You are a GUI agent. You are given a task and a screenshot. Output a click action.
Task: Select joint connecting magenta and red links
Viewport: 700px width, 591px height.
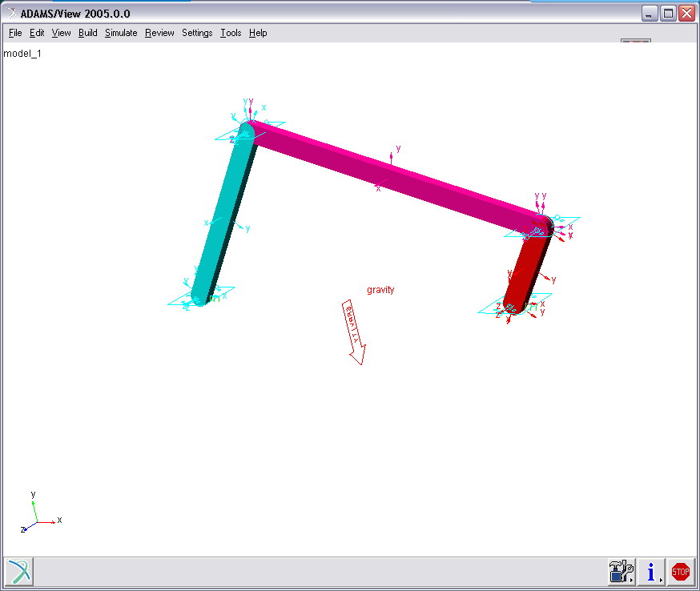pos(541,227)
